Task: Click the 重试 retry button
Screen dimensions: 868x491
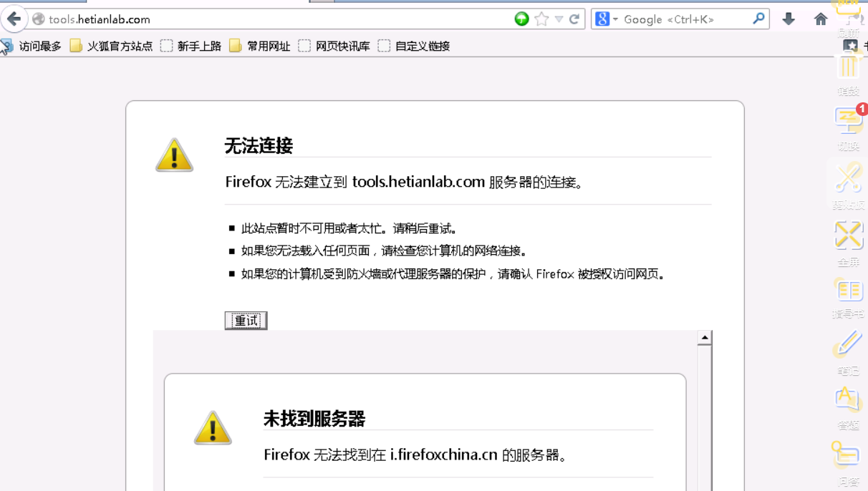Action: tap(246, 321)
